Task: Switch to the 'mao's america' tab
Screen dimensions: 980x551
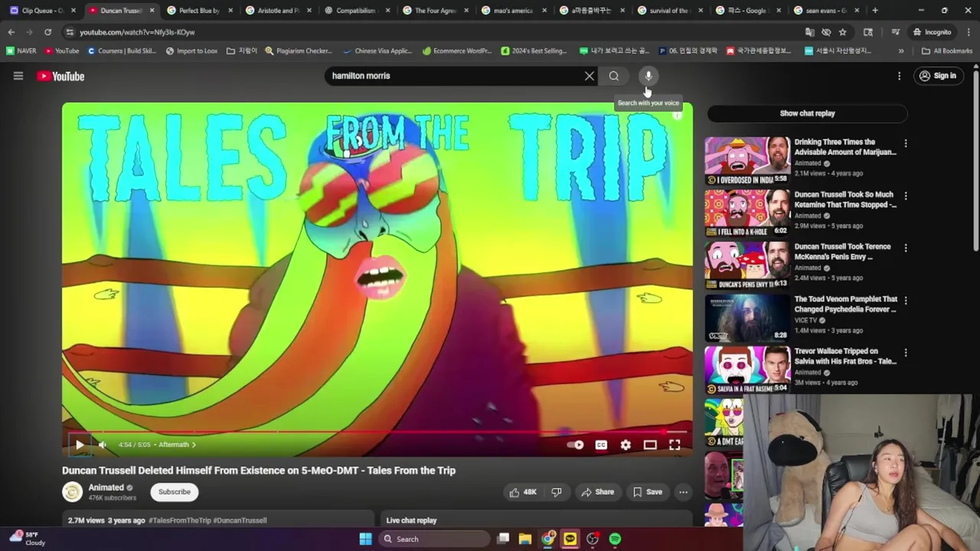Action: [x=512, y=11]
